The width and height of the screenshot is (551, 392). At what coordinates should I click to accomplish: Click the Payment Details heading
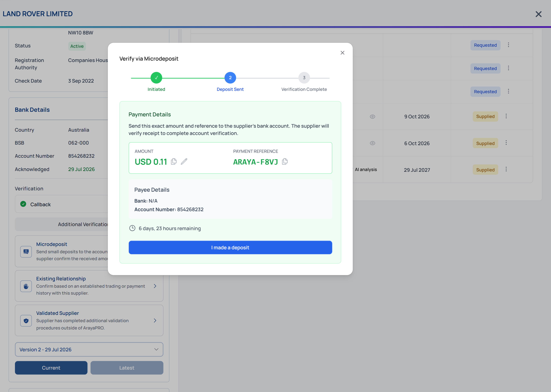point(150,114)
